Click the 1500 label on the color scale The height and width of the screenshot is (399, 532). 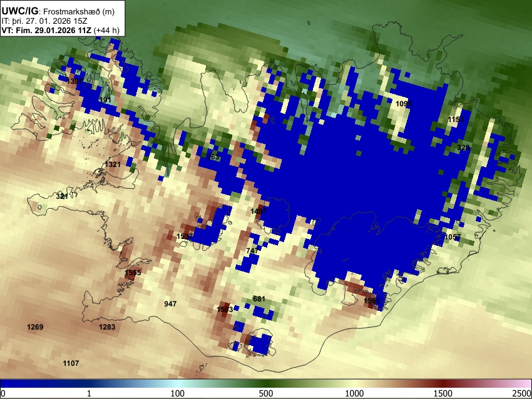pos(443,393)
